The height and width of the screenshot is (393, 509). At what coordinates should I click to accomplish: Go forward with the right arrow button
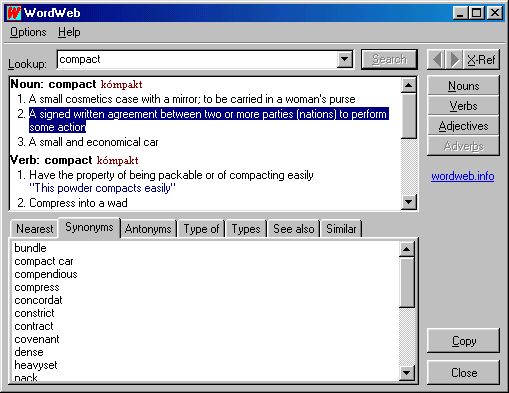click(x=454, y=60)
